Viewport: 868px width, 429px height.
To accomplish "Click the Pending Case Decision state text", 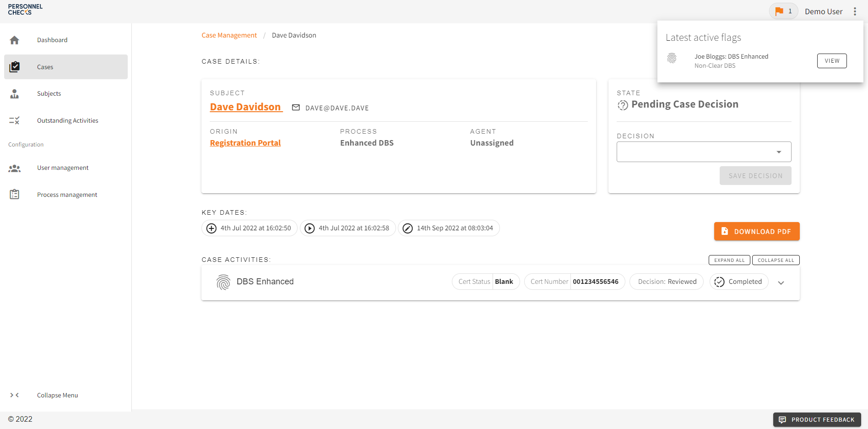I will click(685, 104).
